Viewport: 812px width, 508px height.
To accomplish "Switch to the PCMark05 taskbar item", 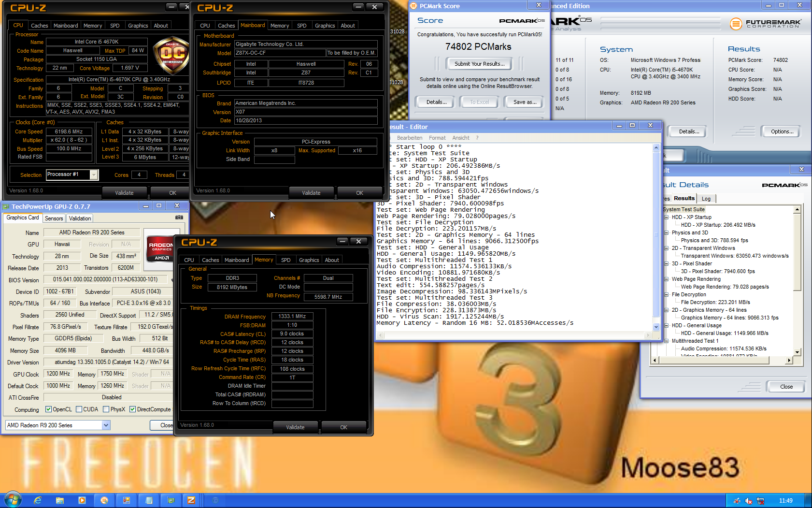I will (104, 500).
